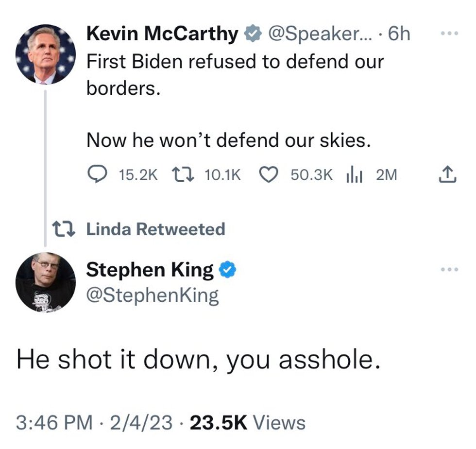Open the @StephenKing handle link
Image resolution: width=476 pixels, height=449 pixels.
tap(152, 294)
